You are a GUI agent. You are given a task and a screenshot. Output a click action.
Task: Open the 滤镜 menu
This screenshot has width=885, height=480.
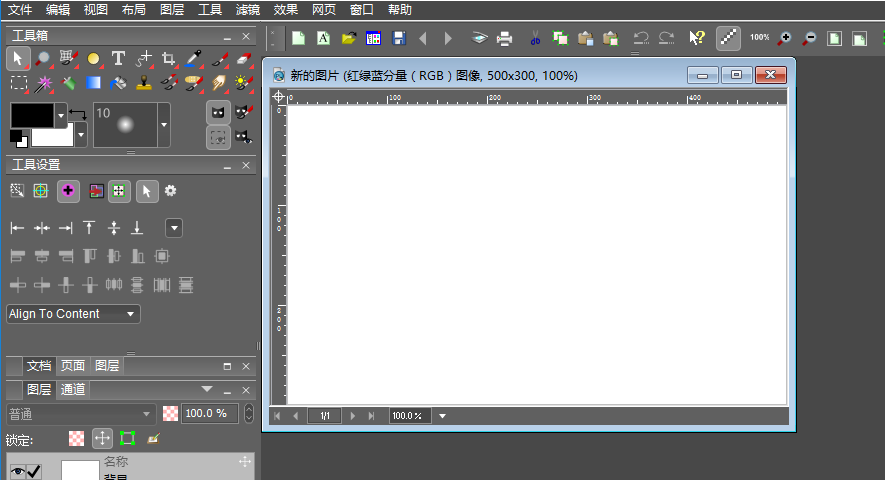click(248, 10)
